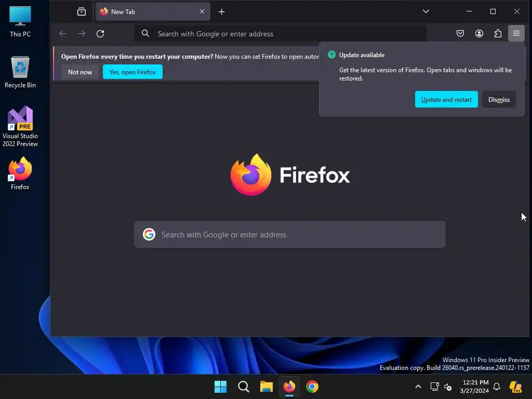Image resolution: width=532 pixels, height=399 pixels.
Task: Open the Windows Start menu
Action: coord(220,387)
